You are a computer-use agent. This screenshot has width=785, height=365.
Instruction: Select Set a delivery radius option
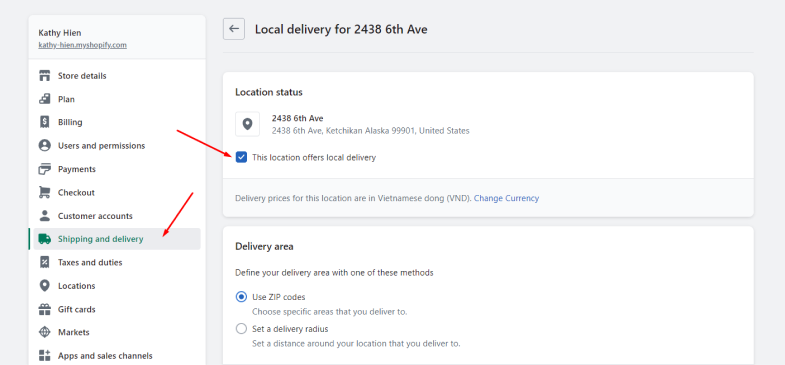[241, 329]
